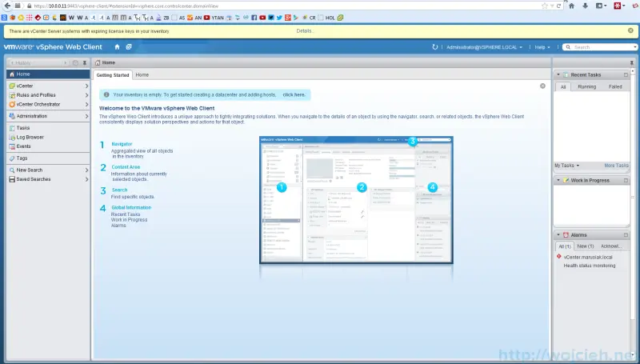Open the My Tasks filter dropdown

(567, 166)
